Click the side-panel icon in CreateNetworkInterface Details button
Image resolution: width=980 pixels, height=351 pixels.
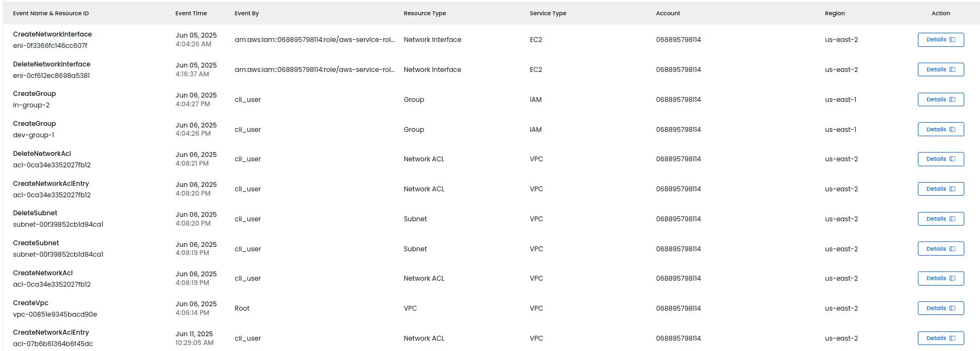pos(952,39)
